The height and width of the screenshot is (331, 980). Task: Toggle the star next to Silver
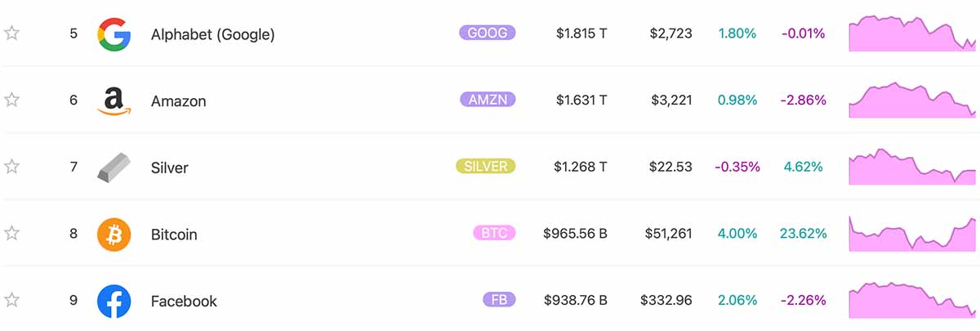click(12, 167)
